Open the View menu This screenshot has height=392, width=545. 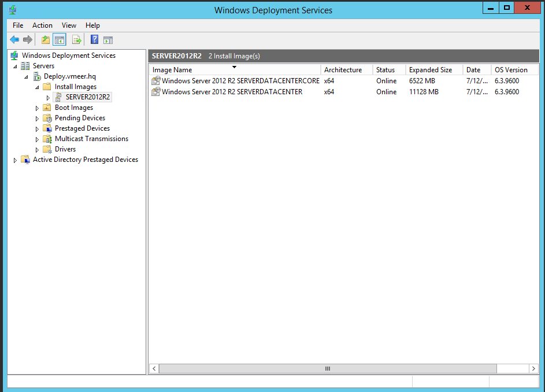[69, 25]
